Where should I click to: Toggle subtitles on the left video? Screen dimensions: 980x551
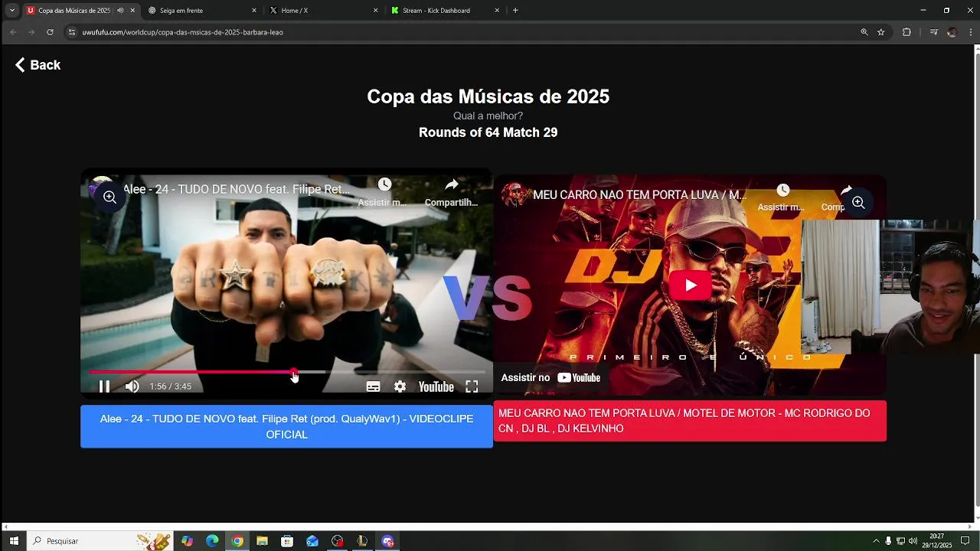(373, 386)
